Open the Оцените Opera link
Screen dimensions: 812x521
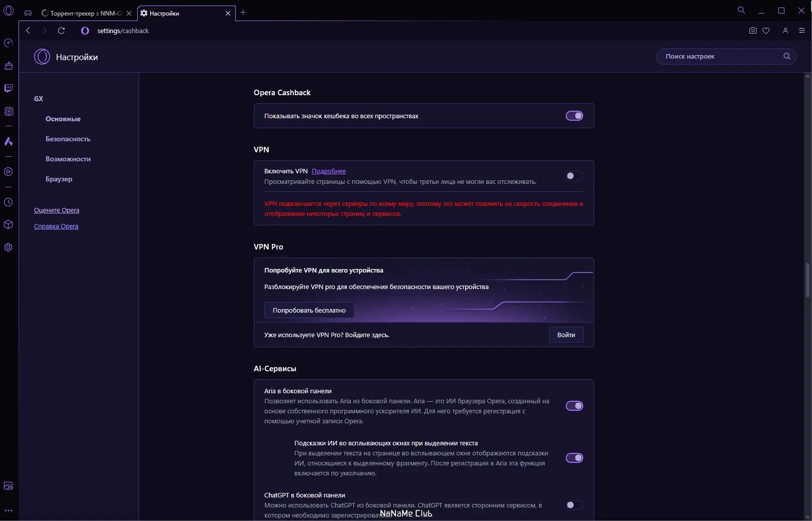point(57,210)
